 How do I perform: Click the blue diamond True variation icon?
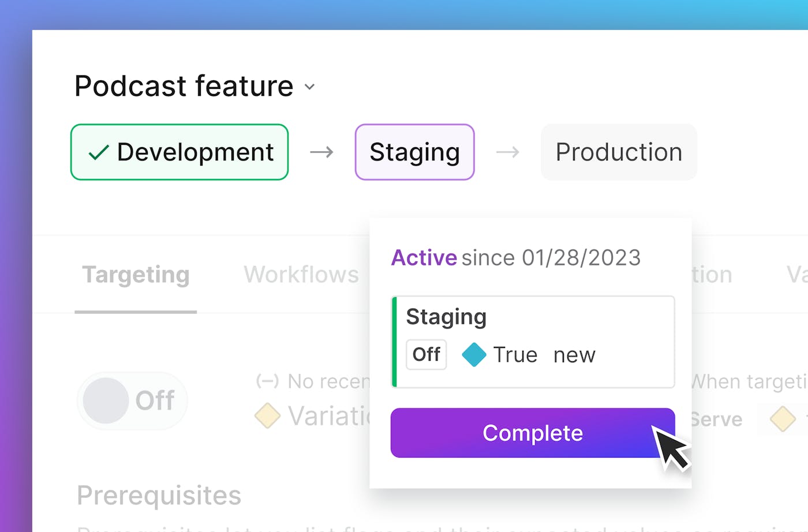click(x=474, y=355)
